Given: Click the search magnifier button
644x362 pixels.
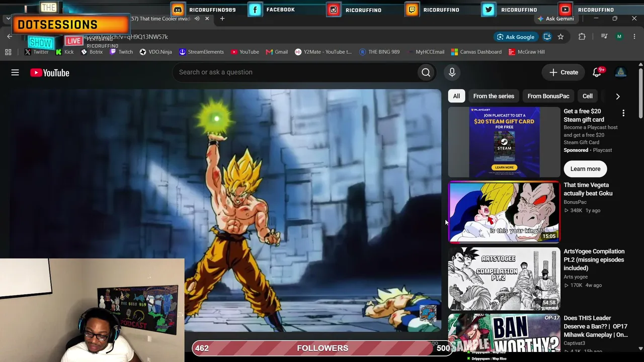Looking at the screenshot, I should click(426, 72).
